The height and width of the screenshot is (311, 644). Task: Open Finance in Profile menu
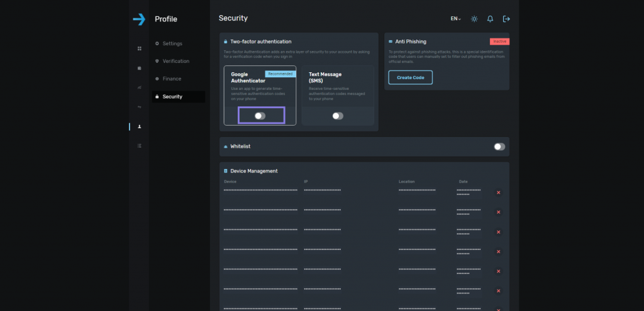coord(172,79)
